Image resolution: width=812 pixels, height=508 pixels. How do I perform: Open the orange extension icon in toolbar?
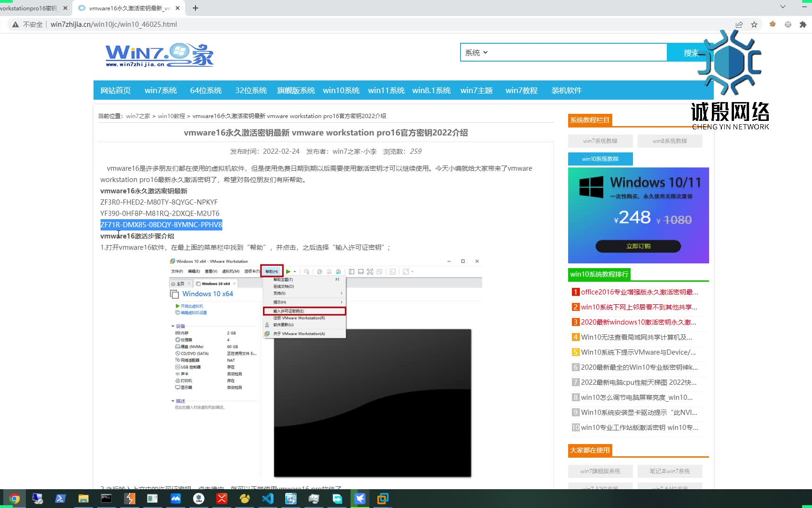click(x=773, y=24)
